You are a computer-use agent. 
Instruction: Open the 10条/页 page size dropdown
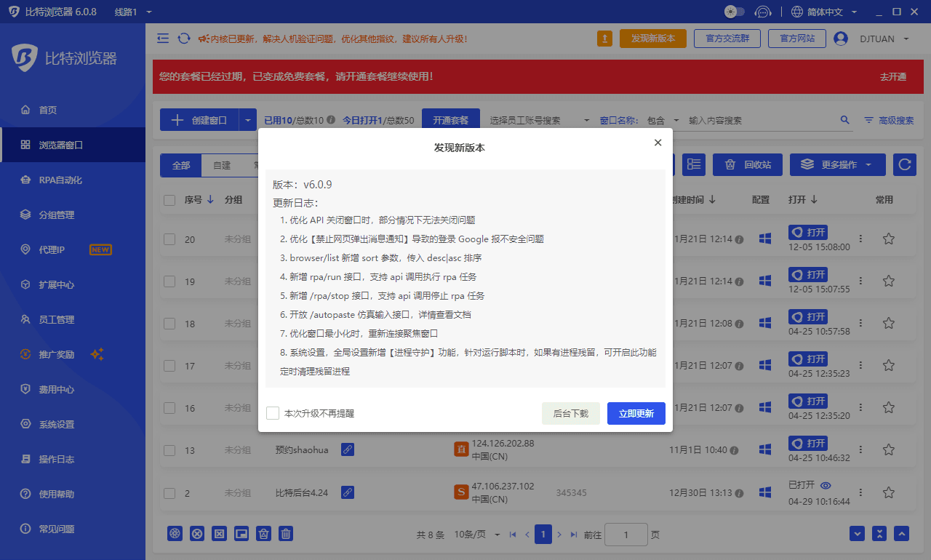pyautogui.click(x=477, y=535)
